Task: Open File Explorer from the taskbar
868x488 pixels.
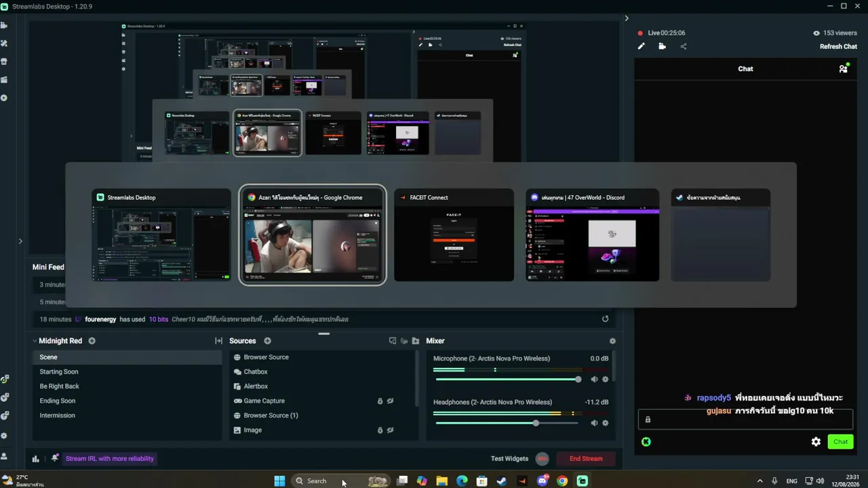Action: click(x=442, y=481)
